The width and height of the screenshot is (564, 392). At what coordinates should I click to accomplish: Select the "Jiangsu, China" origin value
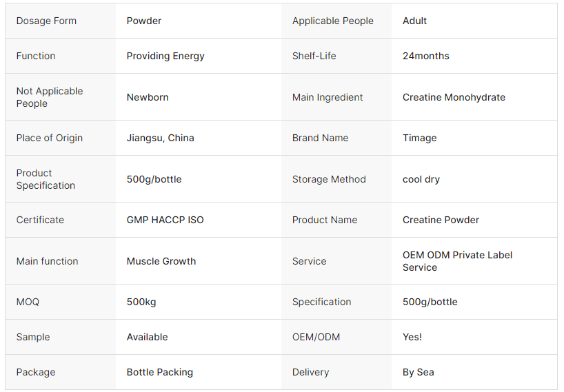pos(160,138)
